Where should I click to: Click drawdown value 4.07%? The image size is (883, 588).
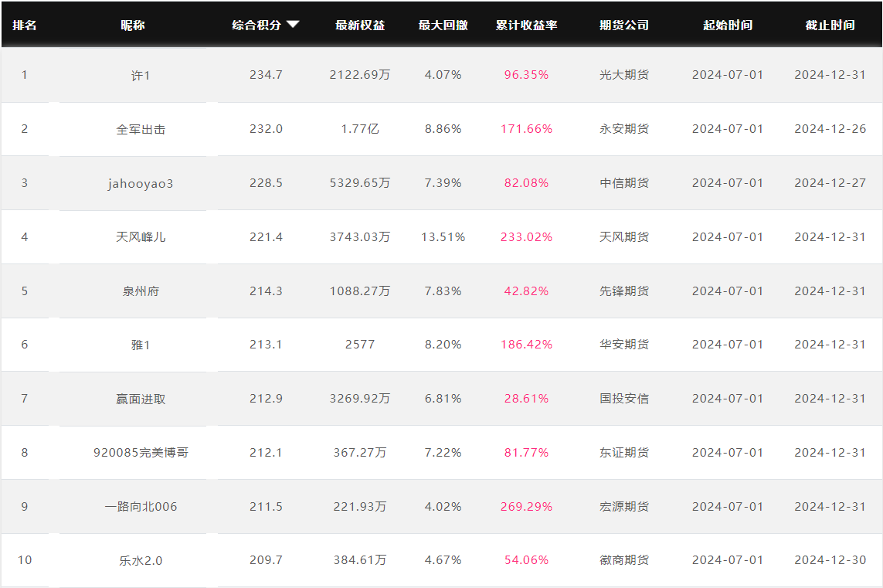point(443,75)
